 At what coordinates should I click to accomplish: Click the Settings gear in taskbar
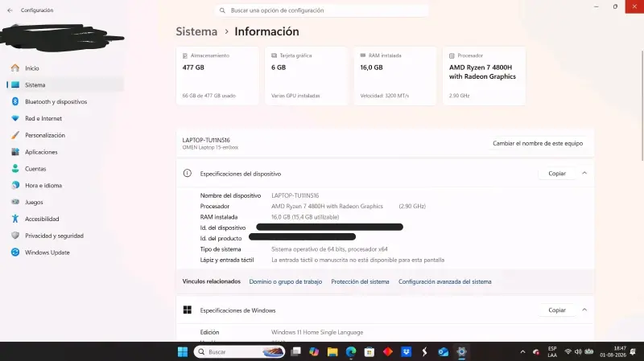[461, 352]
